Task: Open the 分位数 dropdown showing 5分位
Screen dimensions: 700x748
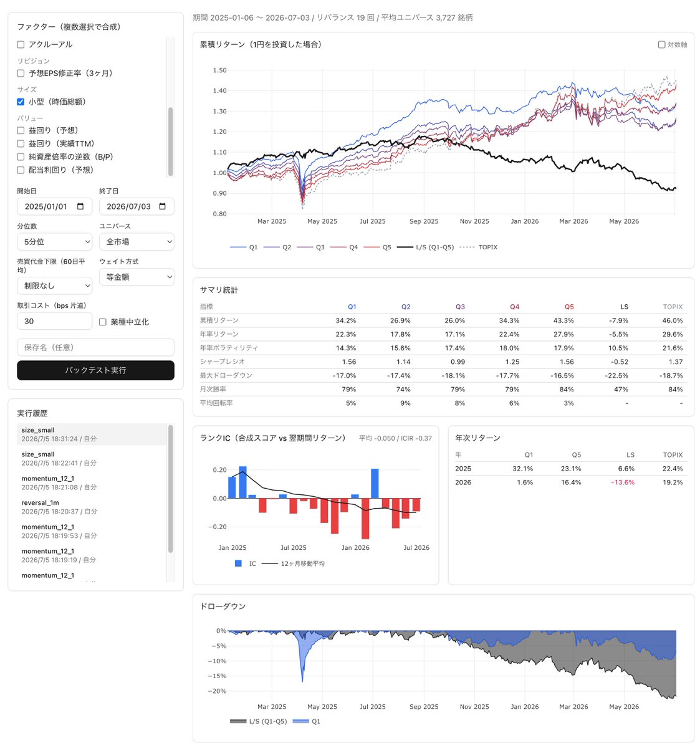Action: coord(54,242)
